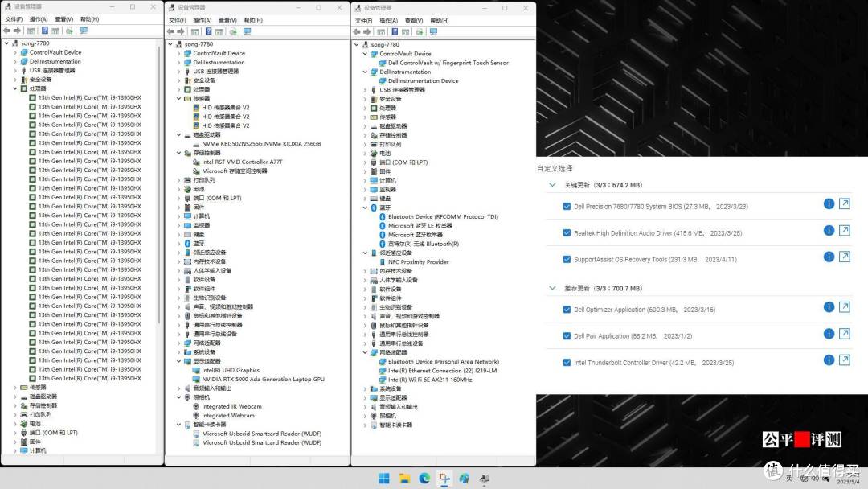Image resolution: width=868 pixels, height=489 pixels.
Task: Uncheck the Dell Optimizer Application update
Action: (567, 309)
